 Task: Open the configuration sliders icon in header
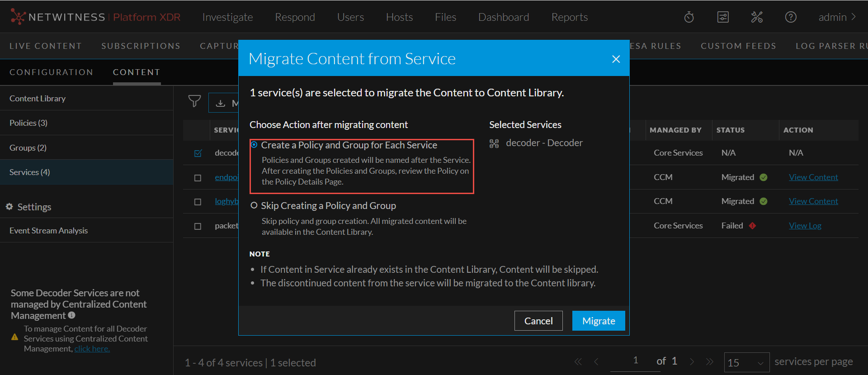click(723, 17)
